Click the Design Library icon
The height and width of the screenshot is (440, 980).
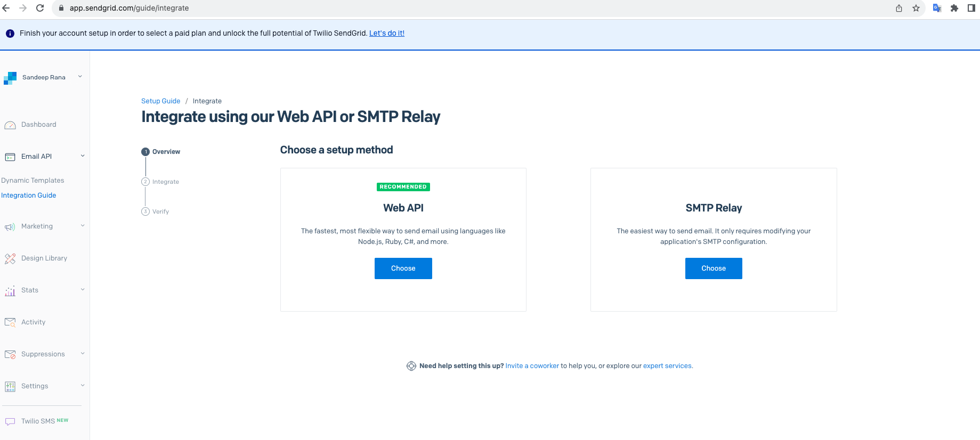click(x=10, y=259)
